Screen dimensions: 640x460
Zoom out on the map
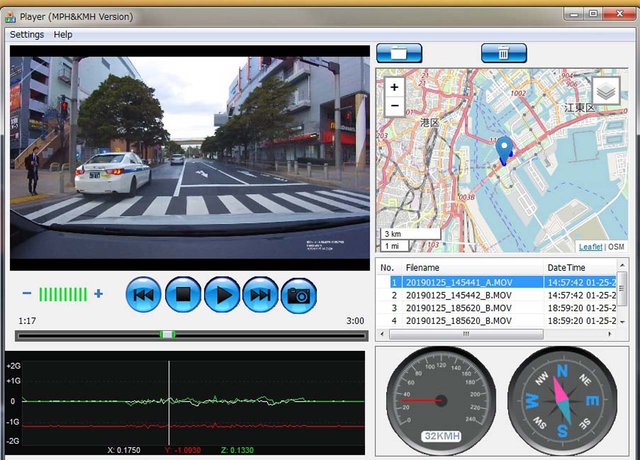click(395, 105)
